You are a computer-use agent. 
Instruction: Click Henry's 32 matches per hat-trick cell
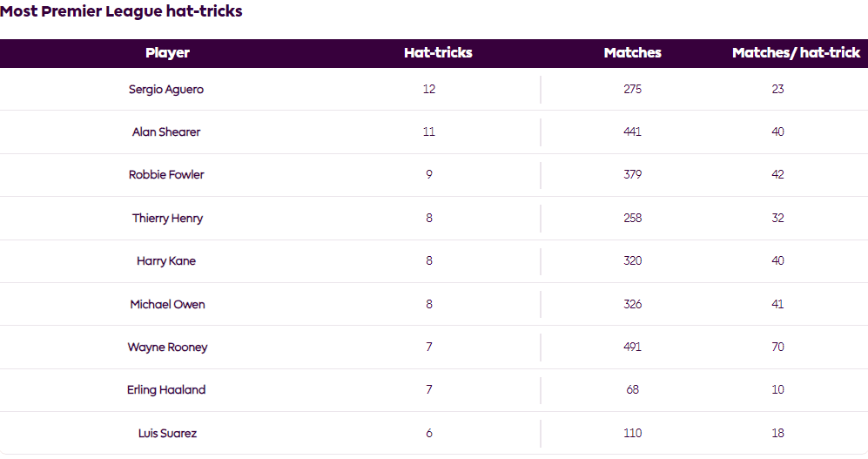tap(777, 219)
